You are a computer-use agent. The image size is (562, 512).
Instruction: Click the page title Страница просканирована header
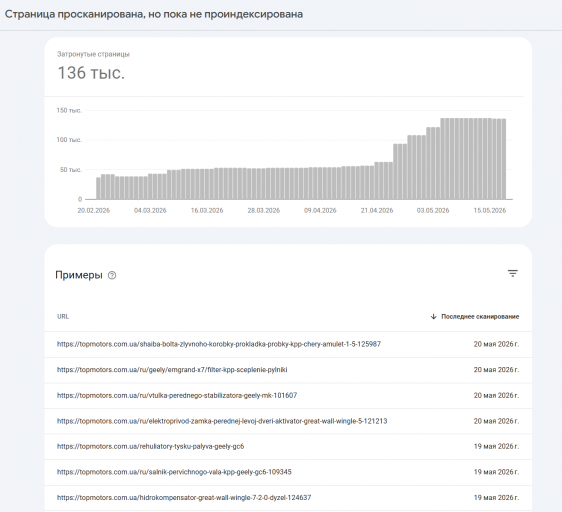154,14
